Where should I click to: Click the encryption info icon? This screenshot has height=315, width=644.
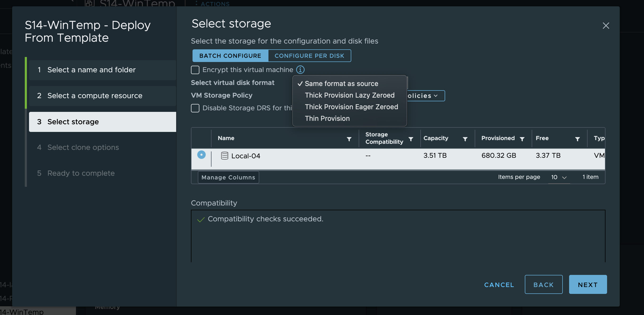(300, 70)
